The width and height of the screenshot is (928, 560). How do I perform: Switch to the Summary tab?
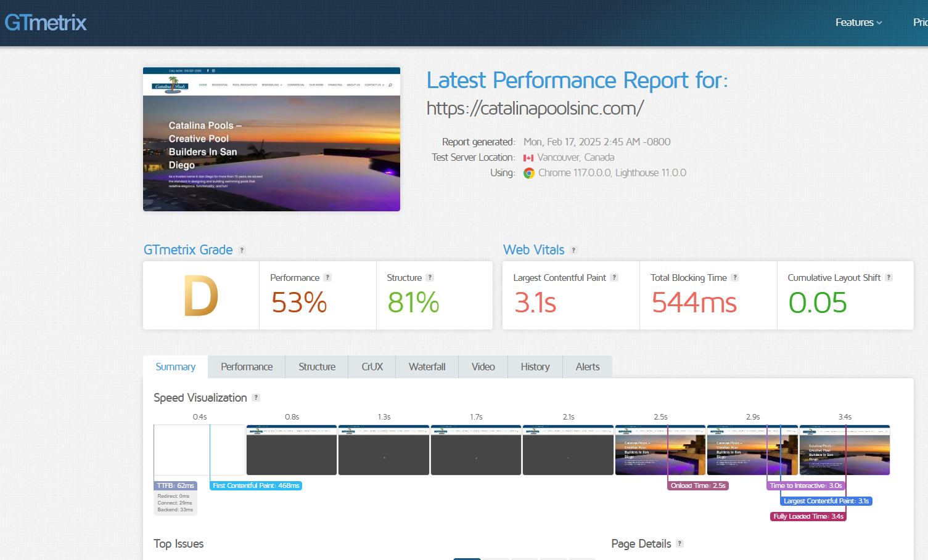point(175,367)
